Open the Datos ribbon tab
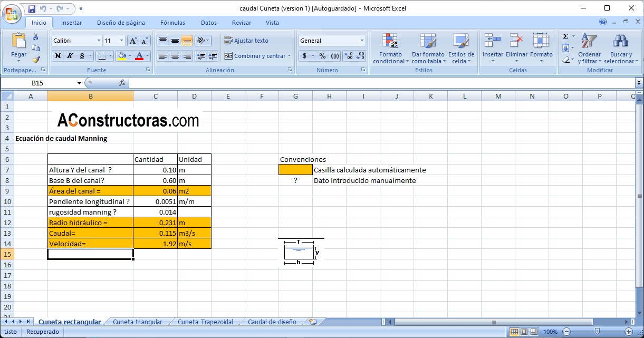 pos(209,23)
